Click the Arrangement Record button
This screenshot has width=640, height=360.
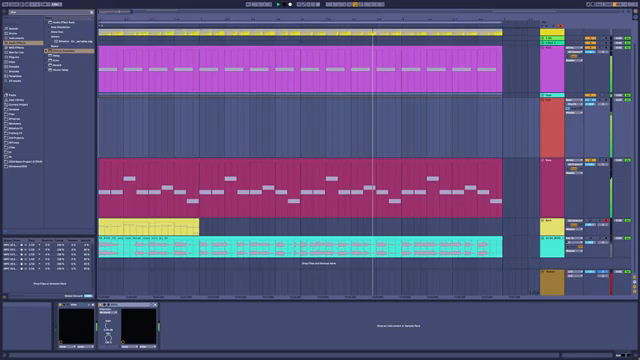[x=290, y=4]
